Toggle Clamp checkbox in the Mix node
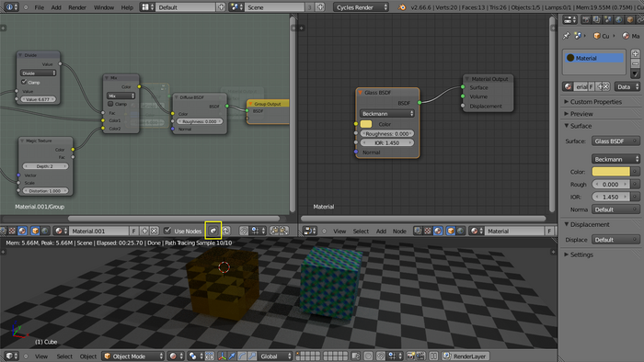The image size is (644, 362). click(x=110, y=104)
